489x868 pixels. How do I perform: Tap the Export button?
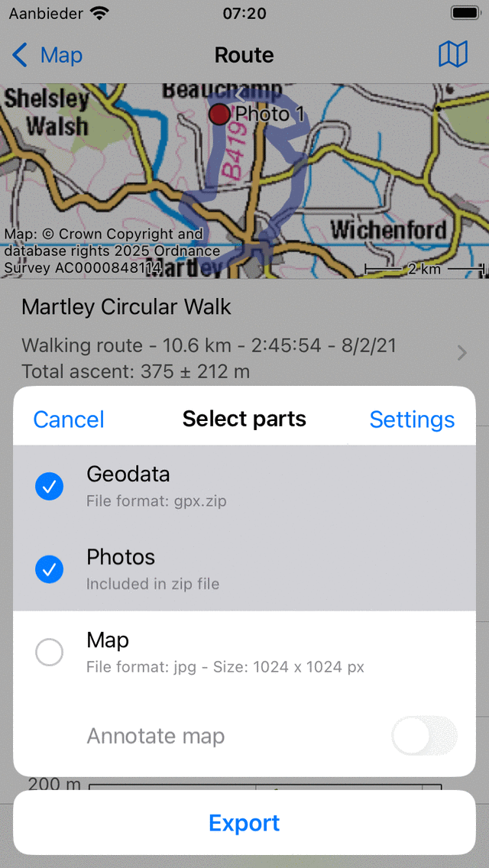click(x=244, y=823)
